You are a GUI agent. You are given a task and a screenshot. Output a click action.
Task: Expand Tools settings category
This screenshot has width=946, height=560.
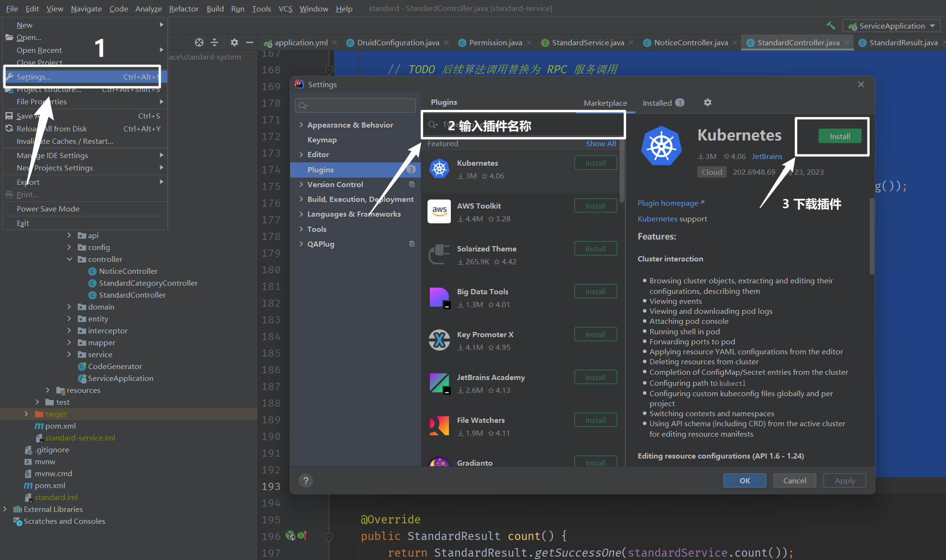tap(301, 229)
